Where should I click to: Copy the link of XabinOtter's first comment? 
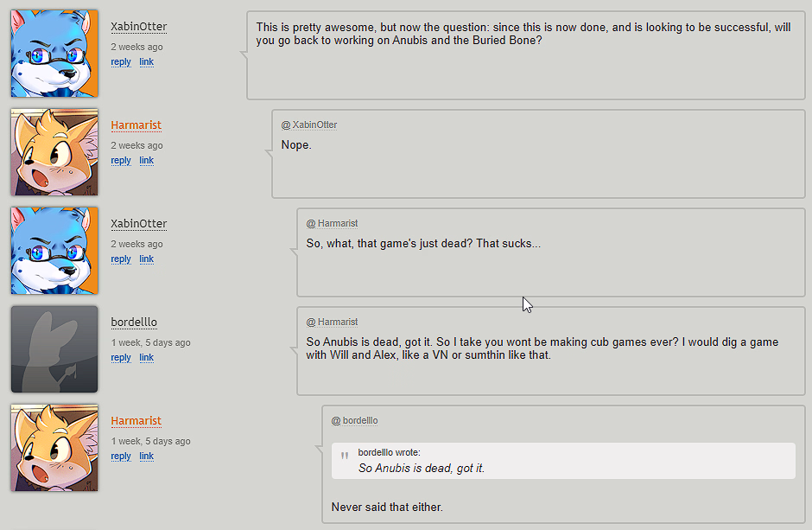147,62
